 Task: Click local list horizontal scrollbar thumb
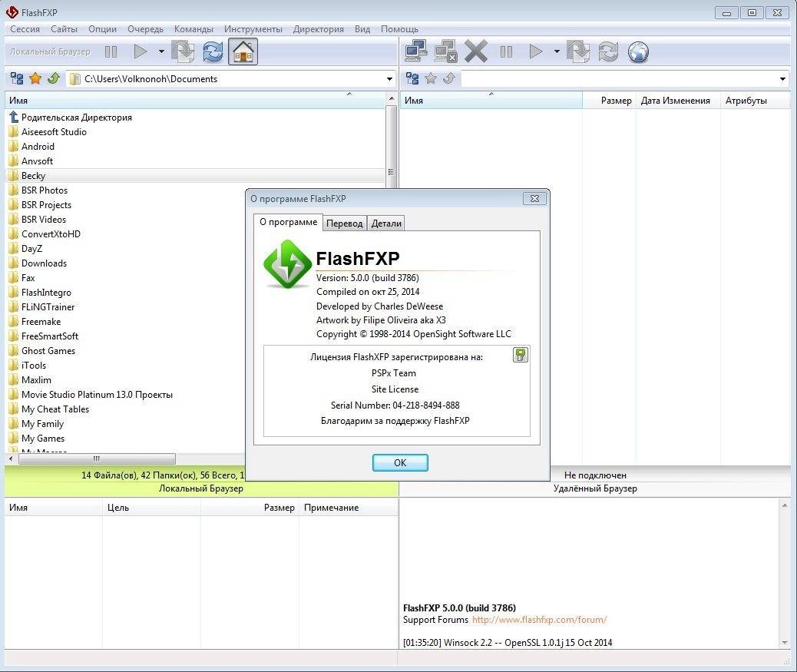pos(97,459)
